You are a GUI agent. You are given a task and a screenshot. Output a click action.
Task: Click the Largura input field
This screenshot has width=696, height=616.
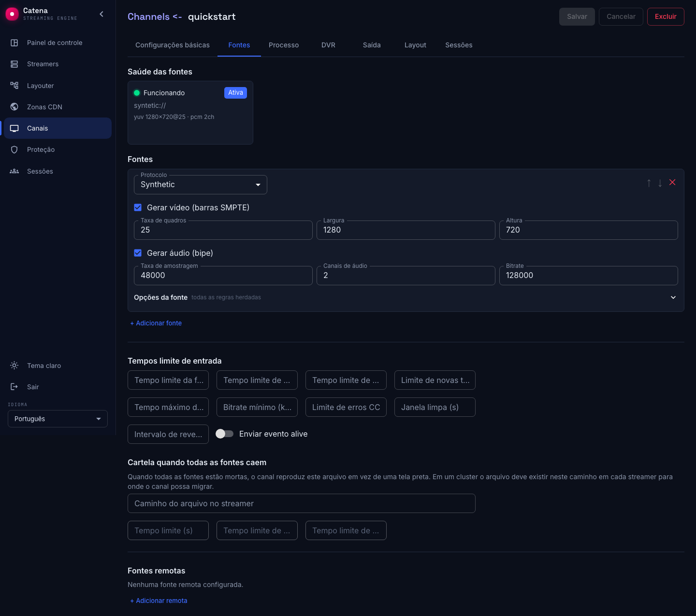[x=406, y=230]
